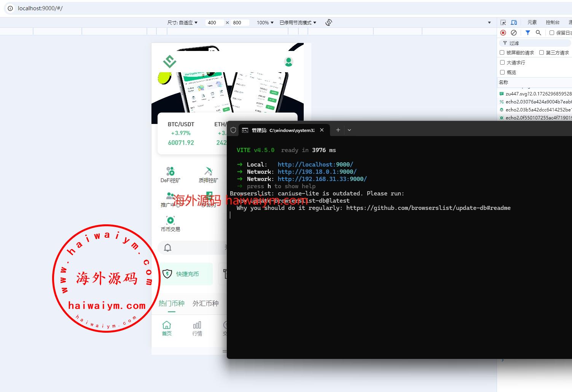The image size is (572, 392).
Task: Open the 已停用节流模式 throttling dropdown
Action: point(298,23)
